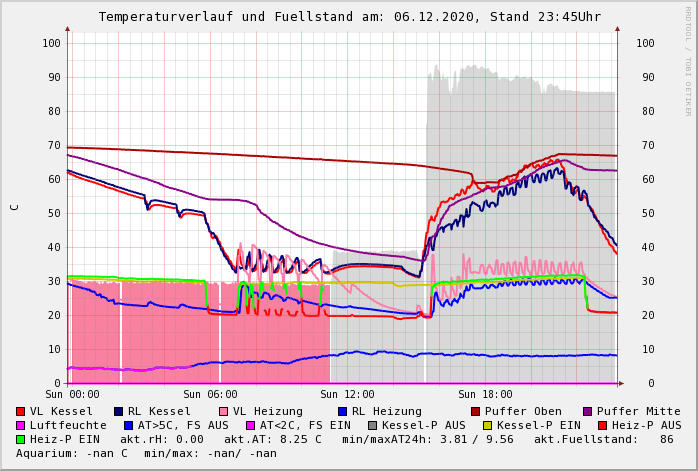Click the 'Heiz-P EIN' legend label

[x=65, y=439]
